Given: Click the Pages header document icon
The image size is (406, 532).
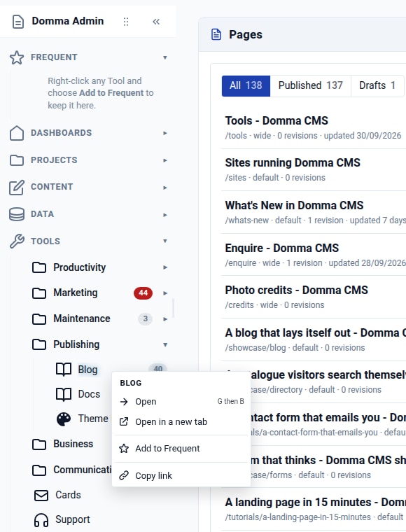Looking at the screenshot, I should point(216,34).
